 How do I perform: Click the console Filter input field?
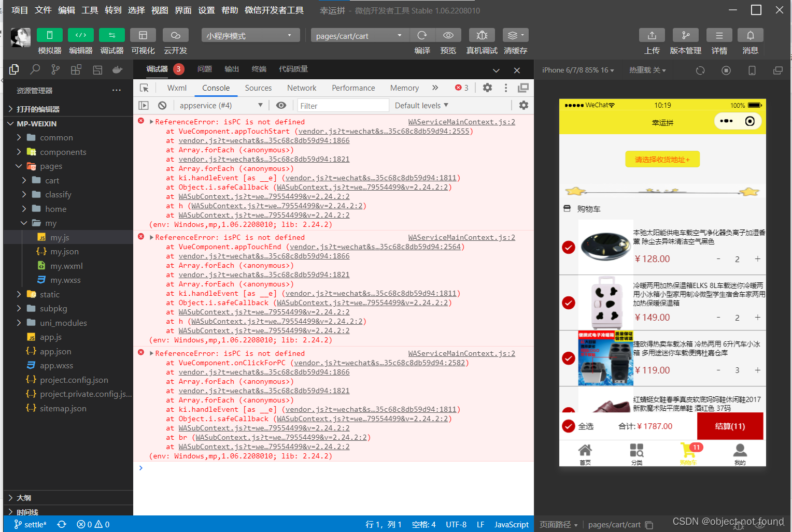click(343, 106)
